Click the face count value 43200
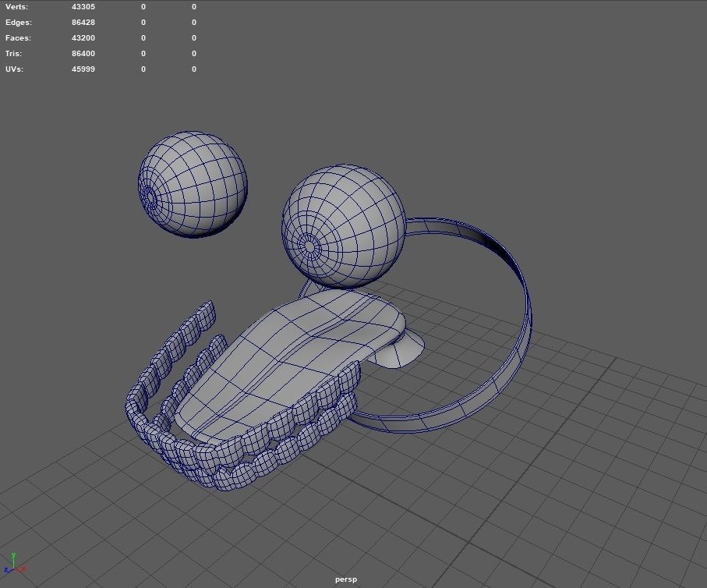This screenshot has height=588, width=707. point(83,38)
